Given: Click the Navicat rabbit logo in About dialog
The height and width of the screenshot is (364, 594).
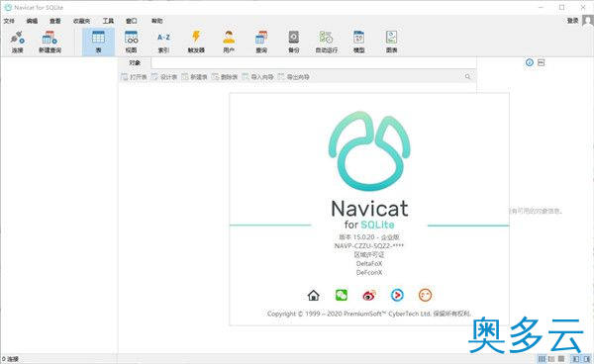Looking at the screenshot, I should (x=369, y=151).
